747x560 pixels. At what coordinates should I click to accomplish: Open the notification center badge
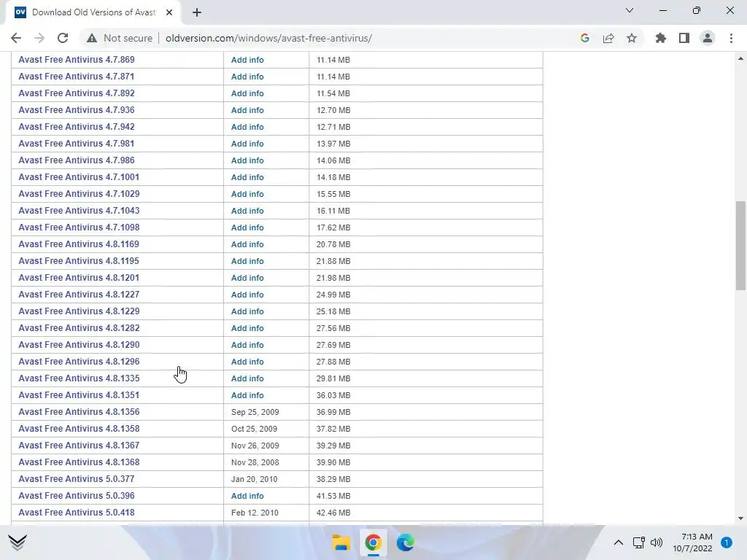click(x=727, y=542)
